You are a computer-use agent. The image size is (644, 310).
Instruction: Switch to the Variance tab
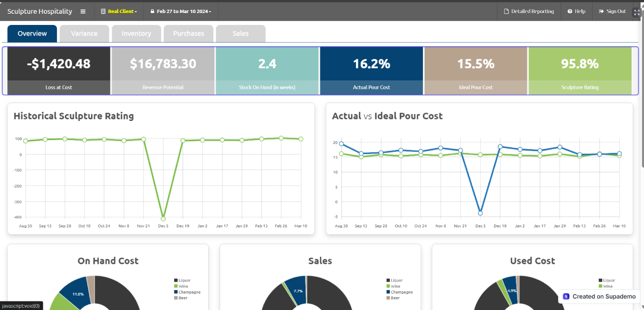point(84,34)
